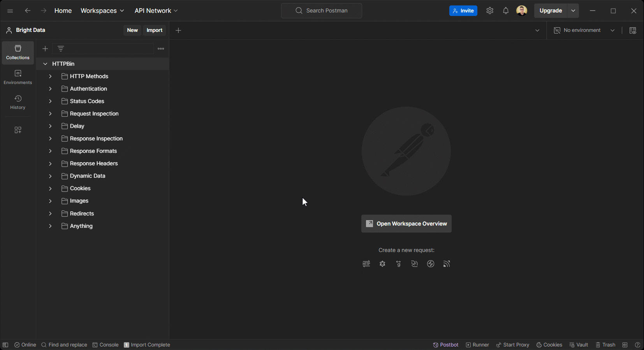Create a new gRPC request
644x350 pixels.
pos(398,264)
